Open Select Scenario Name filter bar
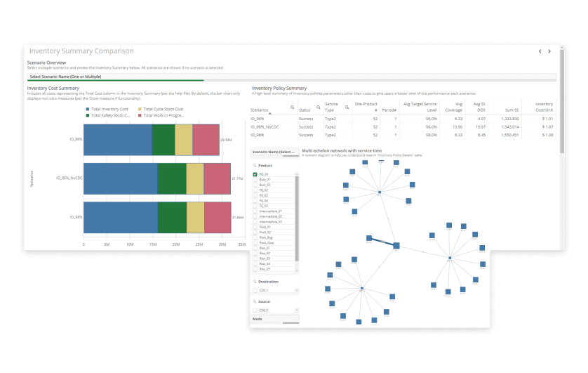This screenshot has width=588, height=373. 292,77
